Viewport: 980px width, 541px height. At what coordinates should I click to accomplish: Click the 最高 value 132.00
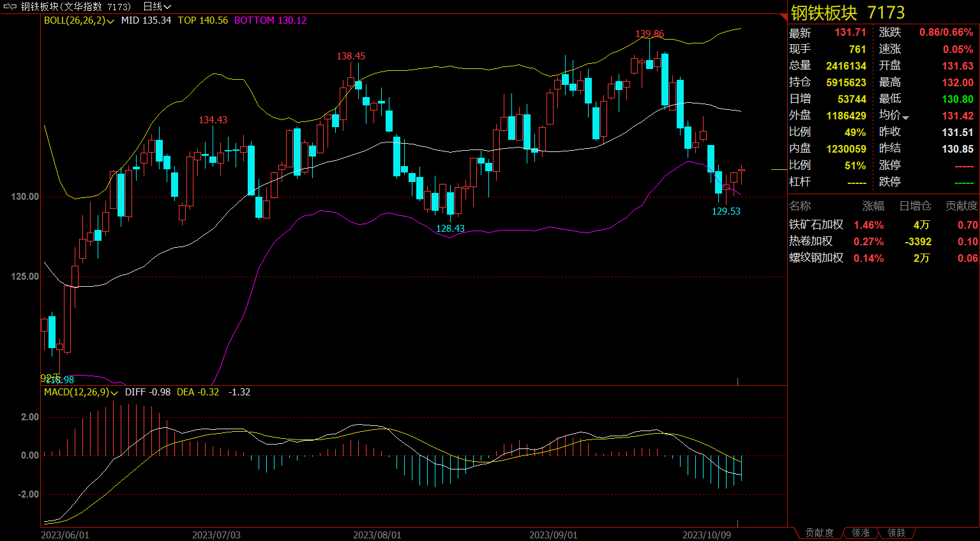tap(958, 82)
